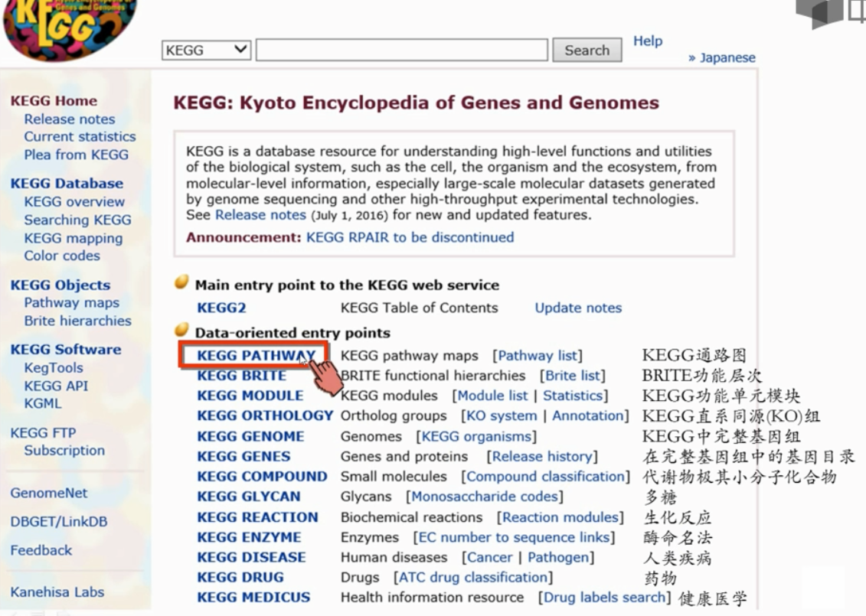Open KEGG MEDICUS database link
The height and width of the screenshot is (616, 866).
click(x=253, y=597)
